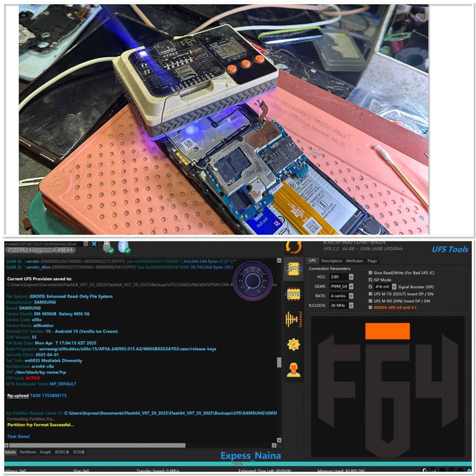Click the blue X icon beside serial
476x476 pixels.
[94, 244]
